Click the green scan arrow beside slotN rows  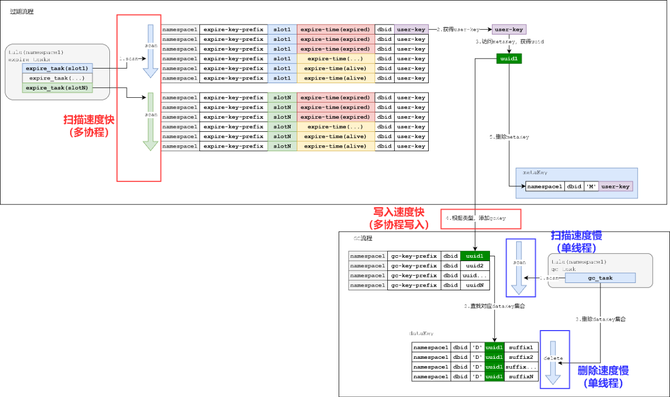coord(150,121)
